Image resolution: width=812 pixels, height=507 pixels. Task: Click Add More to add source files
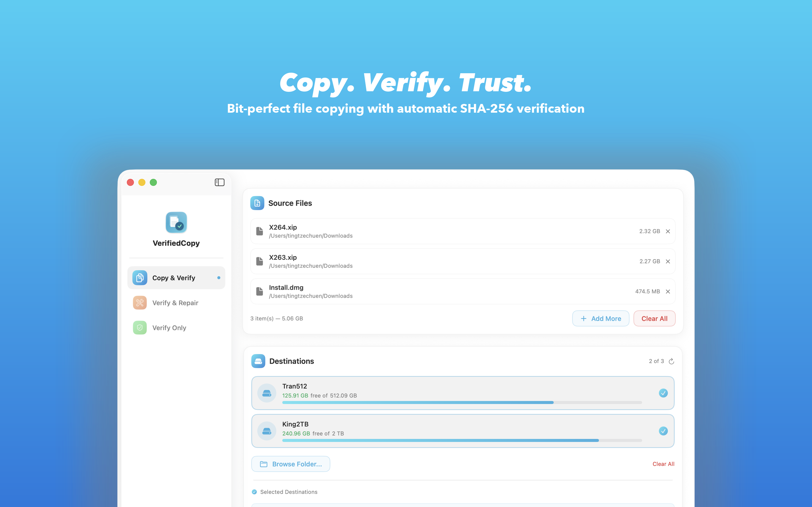pyautogui.click(x=601, y=318)
